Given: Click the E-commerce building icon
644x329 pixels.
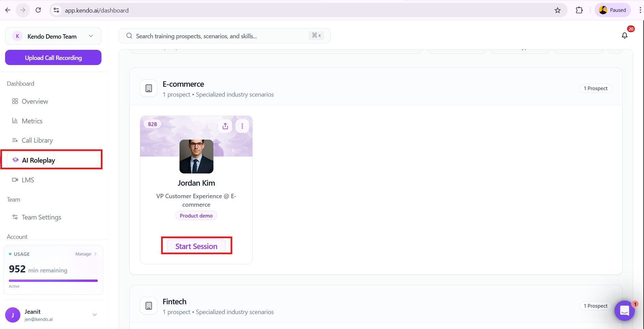Looking at the screenshot, I should point(149,88).
